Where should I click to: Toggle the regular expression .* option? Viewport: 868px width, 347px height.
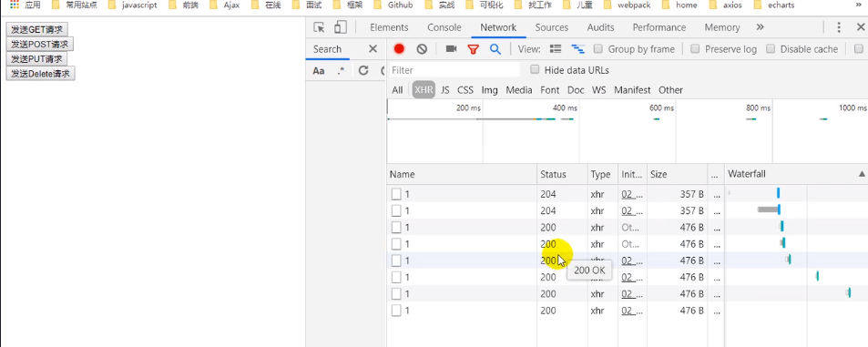341,70
